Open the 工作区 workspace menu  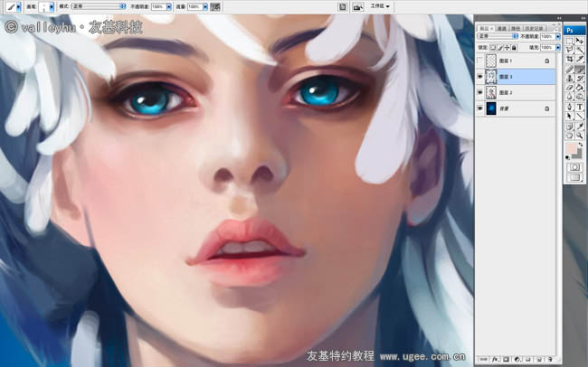pyautogui.click(x=380, y=6)
